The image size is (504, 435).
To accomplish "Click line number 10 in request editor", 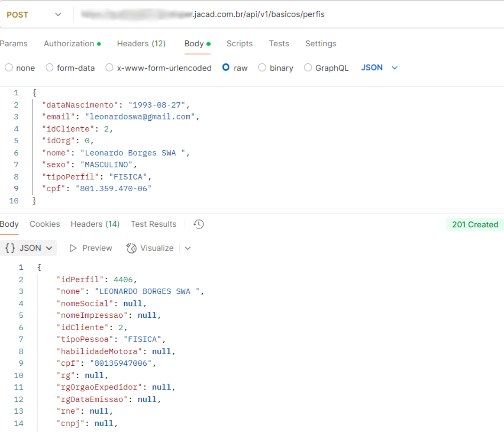I will coord(14,201).
